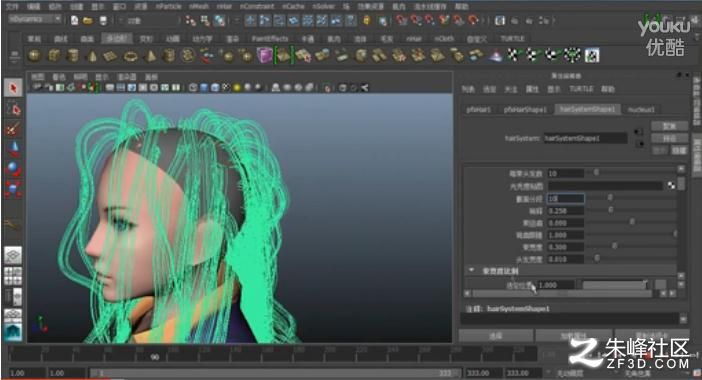Create a polygon sphere from the shelf
This screenshot has height=380, width=702.
34,56
